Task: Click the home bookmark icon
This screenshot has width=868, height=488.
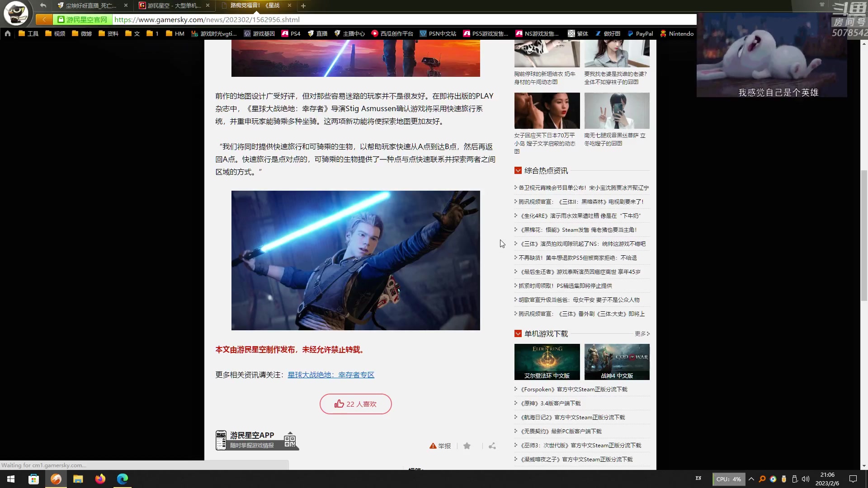Action: [8, 33]
